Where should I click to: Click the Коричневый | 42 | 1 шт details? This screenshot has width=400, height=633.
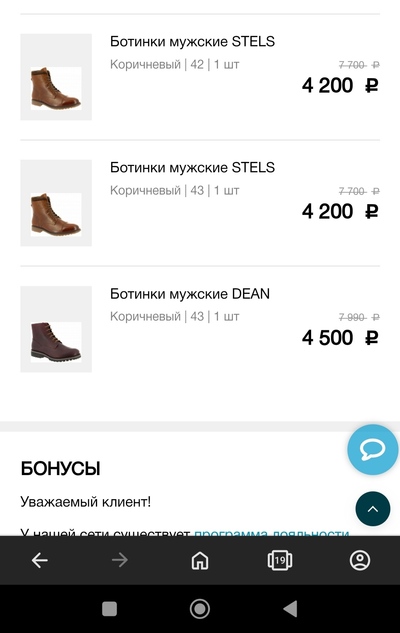(x=174, y=65)
